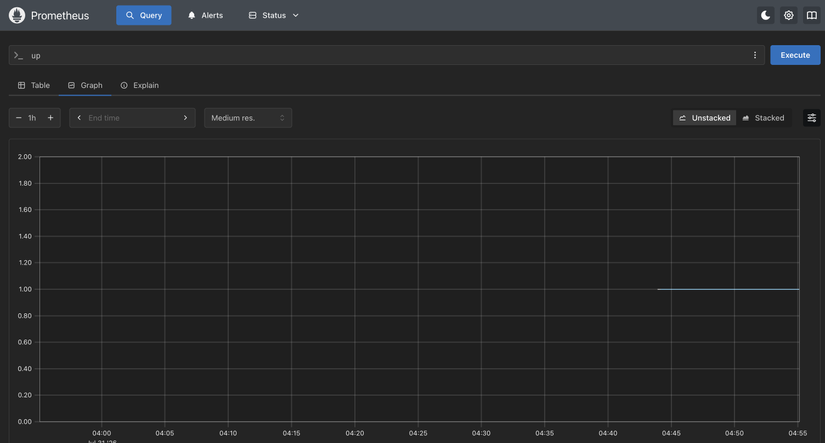Click the 1.00 y-axis label
This screenshot has height=443, width=825.
[25, 289]
